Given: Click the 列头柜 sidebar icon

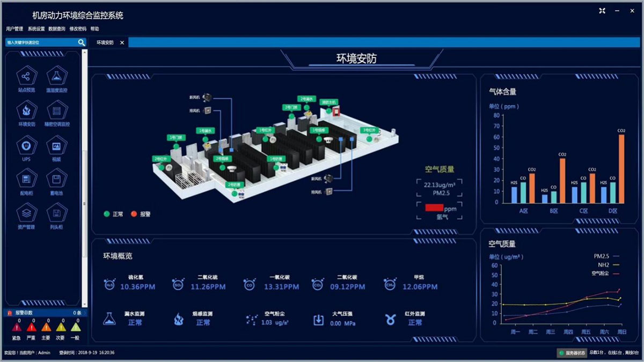Looking at the screenshot, I should [56, 214].
